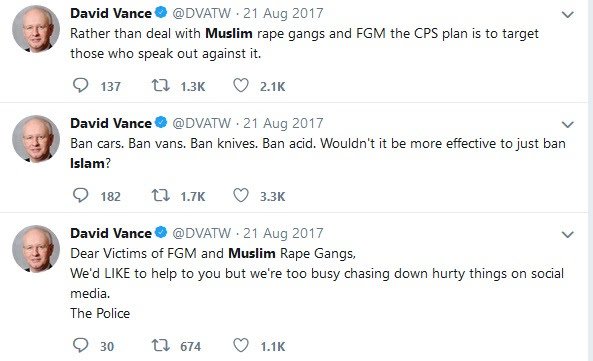Open the first tweet's dropdown chevron menu

[568, 15]
